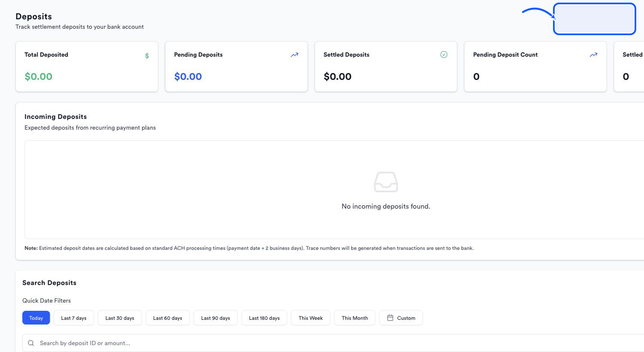Click the No incoming deposits found message
The height and width of the screenshot is (352, 644).
pos(386,206)
